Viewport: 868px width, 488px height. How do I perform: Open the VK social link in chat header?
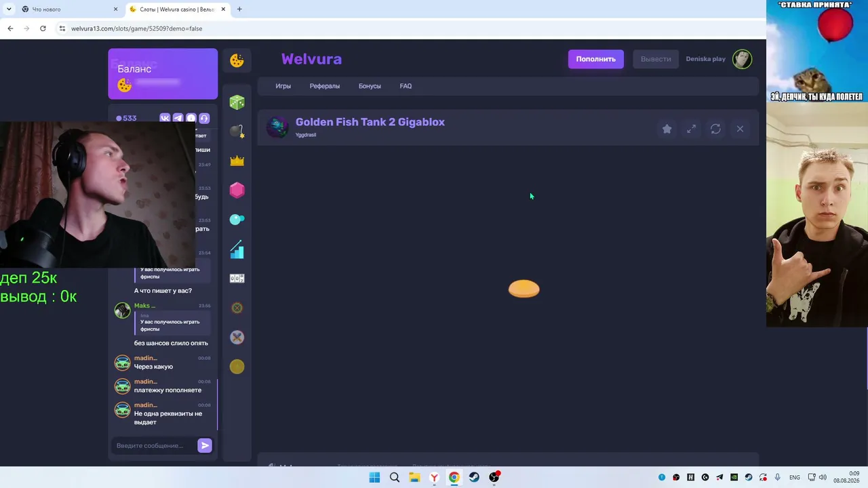[165, 118]
